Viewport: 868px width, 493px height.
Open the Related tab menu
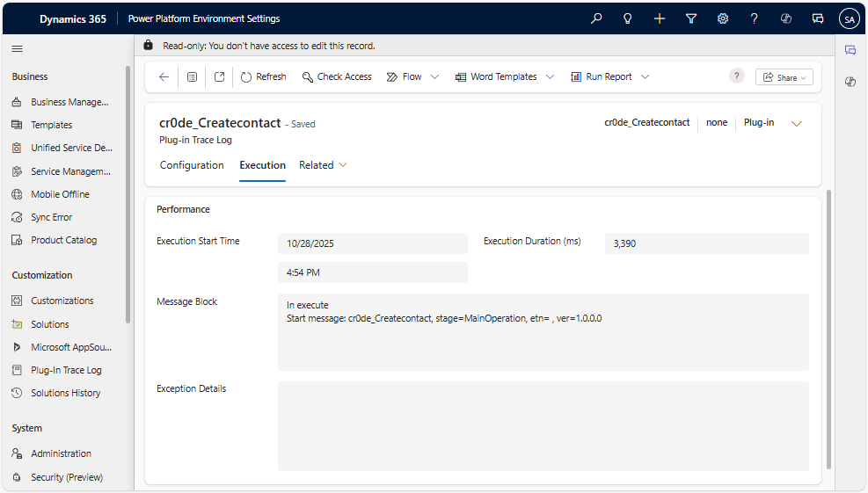click(x=323, y=165)
